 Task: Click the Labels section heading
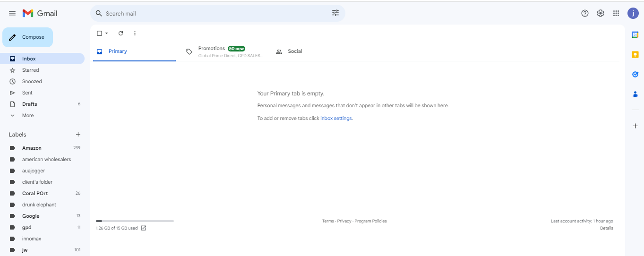point(17,135)
